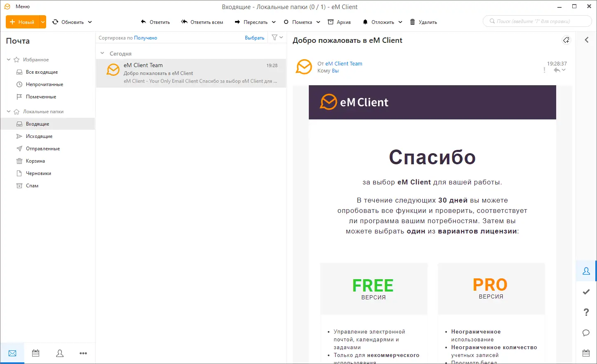
Task: Click the tag icon beside message subject
Action: click(566, 40)
